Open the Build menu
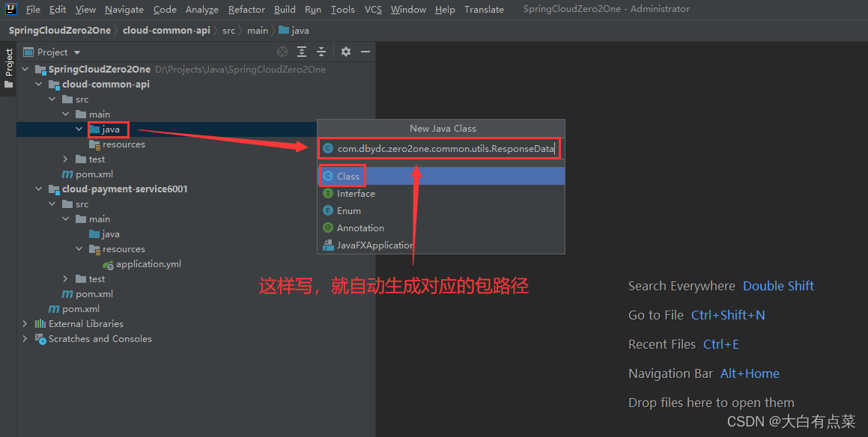 point(285,10)
